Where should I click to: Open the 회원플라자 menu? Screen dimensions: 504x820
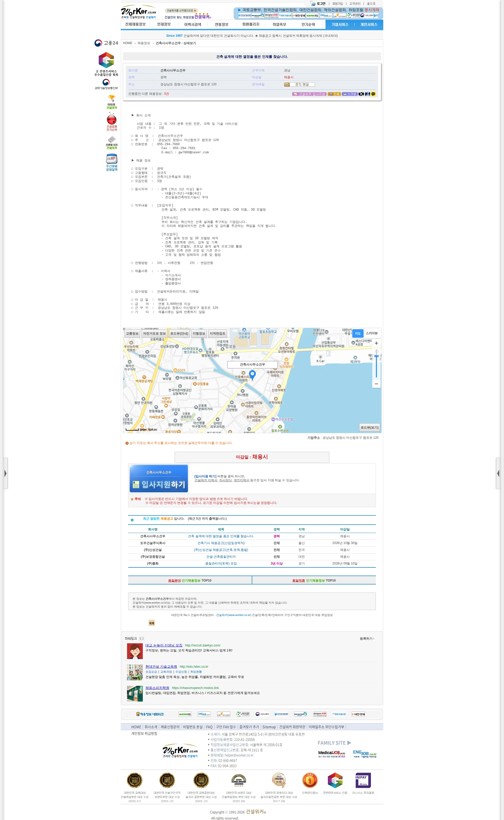pos(251,24)
